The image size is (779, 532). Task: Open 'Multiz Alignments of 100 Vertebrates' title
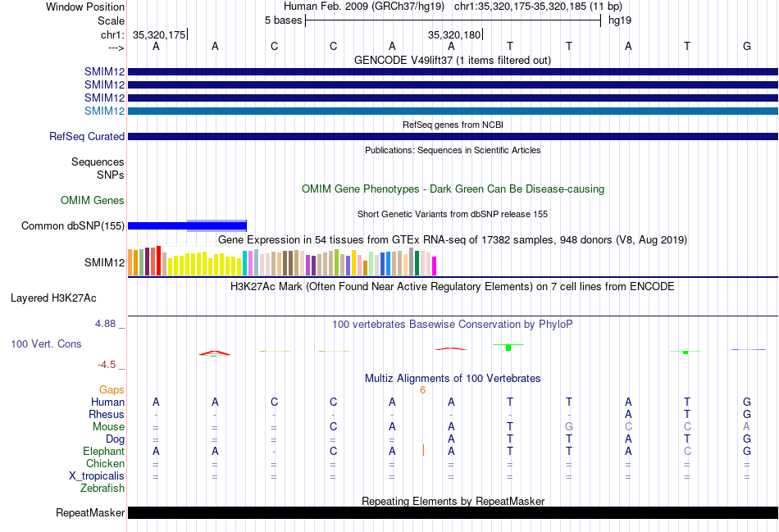pos(453,379)
